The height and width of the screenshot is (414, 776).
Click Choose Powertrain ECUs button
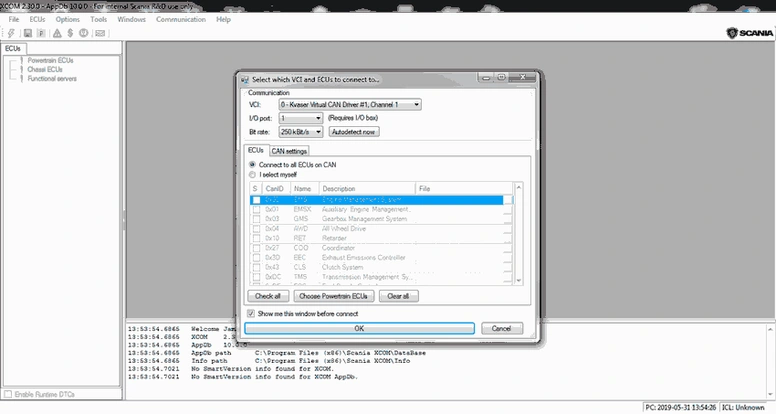click(333, 296)
